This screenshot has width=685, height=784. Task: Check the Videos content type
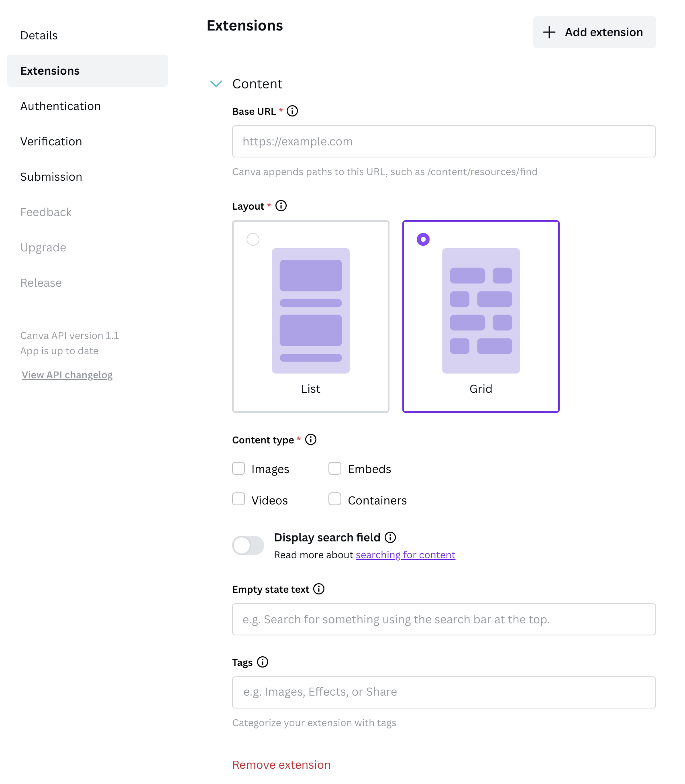point(239,499)
